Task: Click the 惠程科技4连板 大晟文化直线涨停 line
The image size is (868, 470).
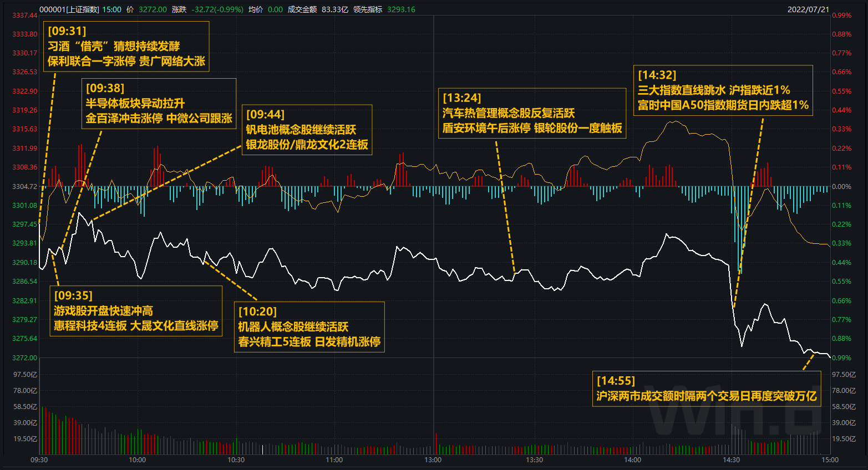Action: [136, 325]
